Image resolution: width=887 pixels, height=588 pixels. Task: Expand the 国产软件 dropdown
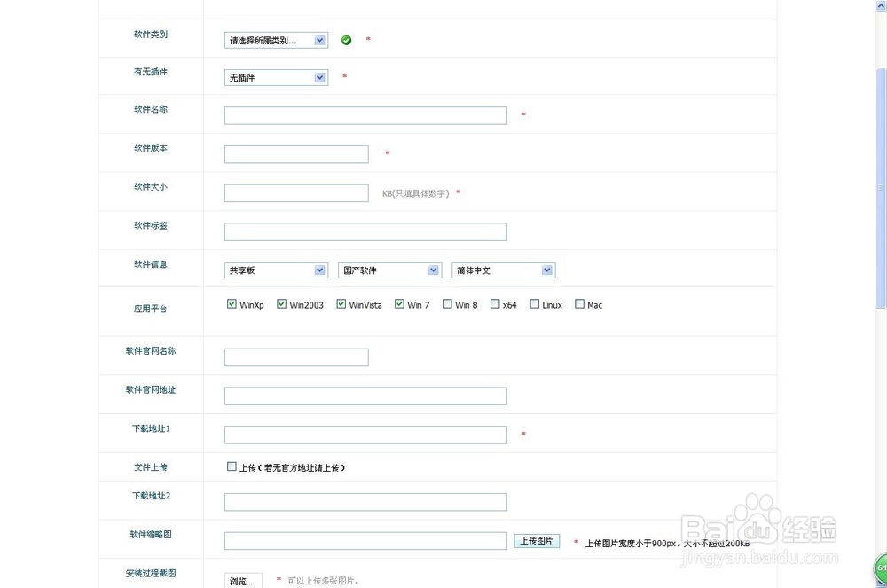tap(389, 270)
